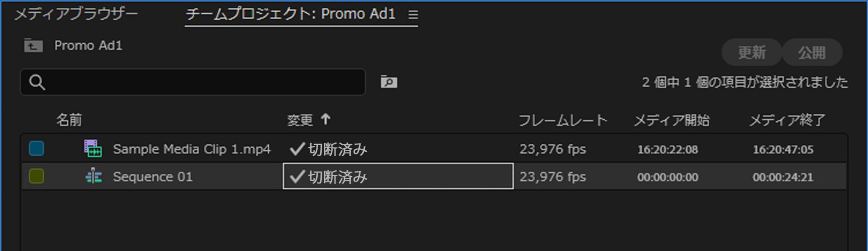
Task: Select the Sample Media Clip 1.mp4 video icon
Action: 93,149
